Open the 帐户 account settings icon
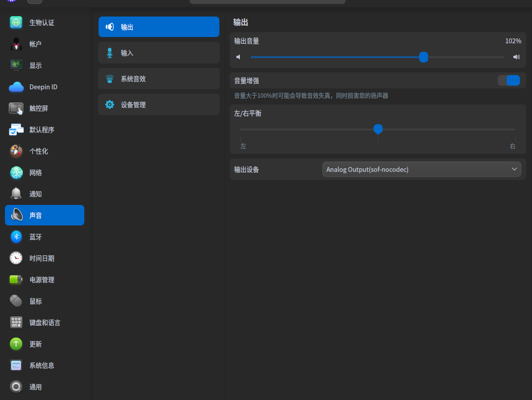The height and width of the screenshot is (400, 532). [16, 44]
